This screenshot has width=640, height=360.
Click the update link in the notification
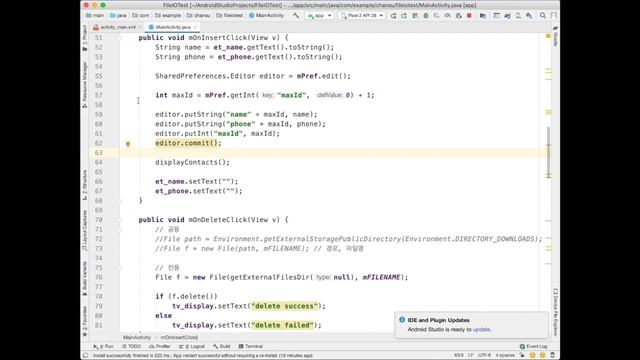pos(481,329)
